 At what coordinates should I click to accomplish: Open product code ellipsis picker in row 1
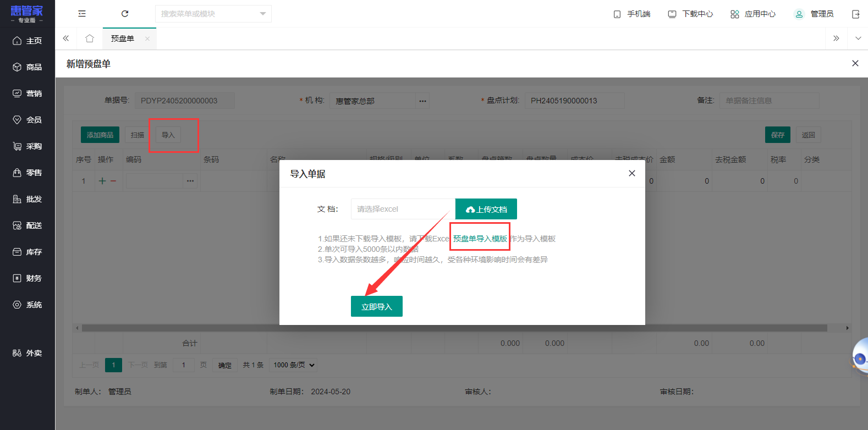190,181
